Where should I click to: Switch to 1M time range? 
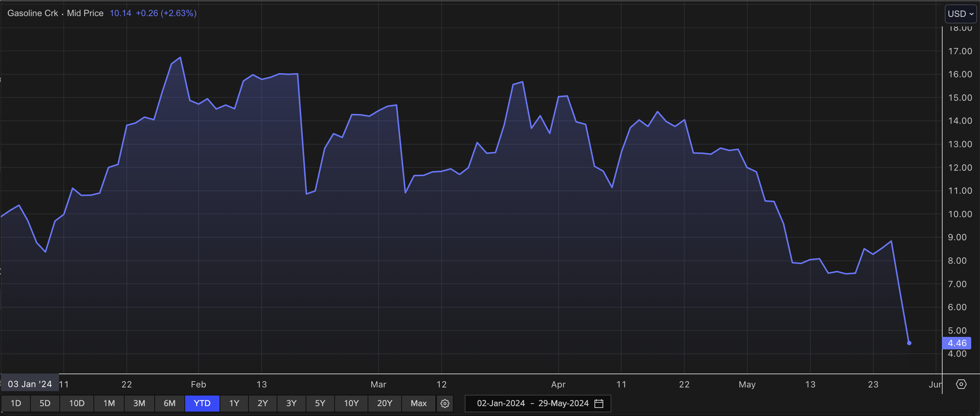pos(109,404)
